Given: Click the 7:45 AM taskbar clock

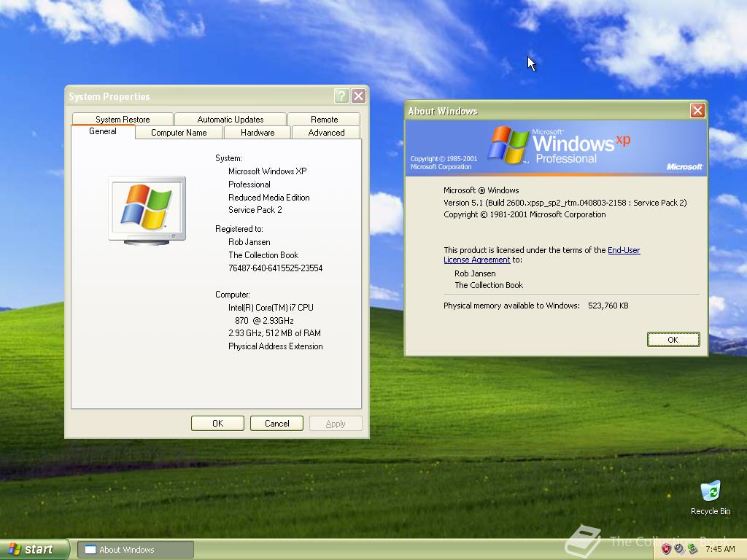Looking at the screenshot, I should pyautogui.click(x=720, y=549).
